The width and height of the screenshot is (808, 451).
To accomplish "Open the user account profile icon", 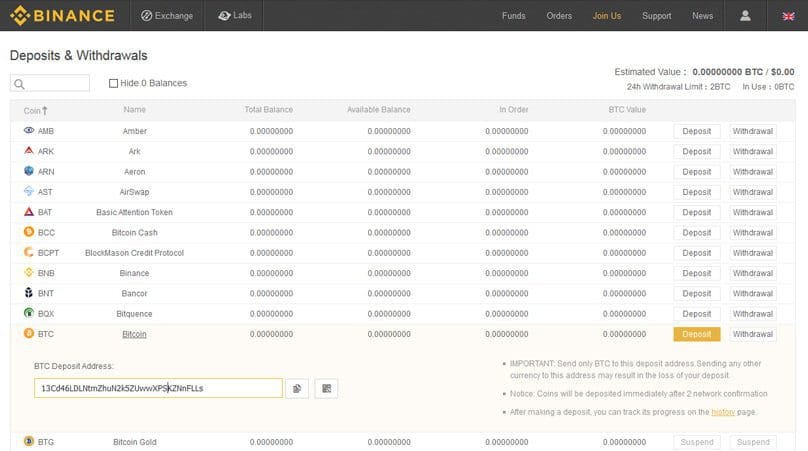I will click(x=745, y=16).
